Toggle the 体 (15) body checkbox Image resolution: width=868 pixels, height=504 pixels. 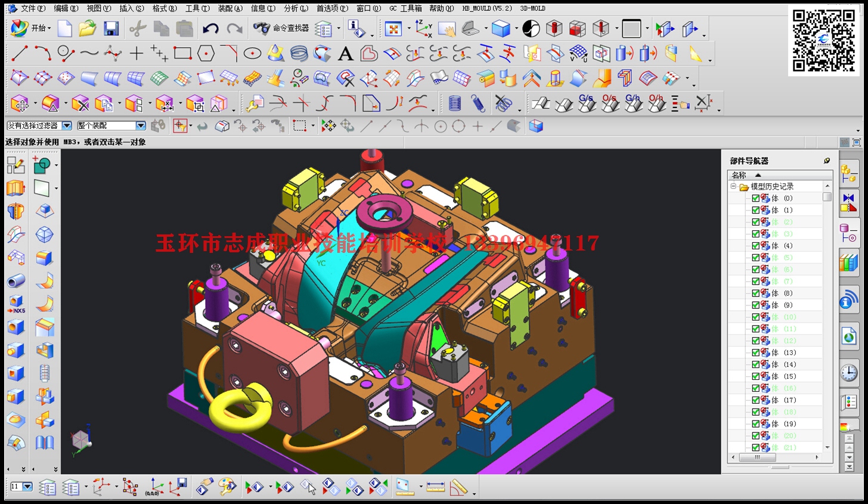point(756,376)
